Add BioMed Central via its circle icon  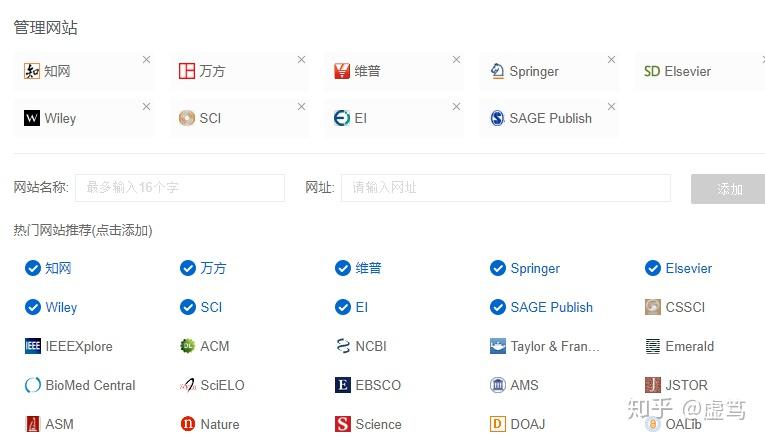pos(33,385)
